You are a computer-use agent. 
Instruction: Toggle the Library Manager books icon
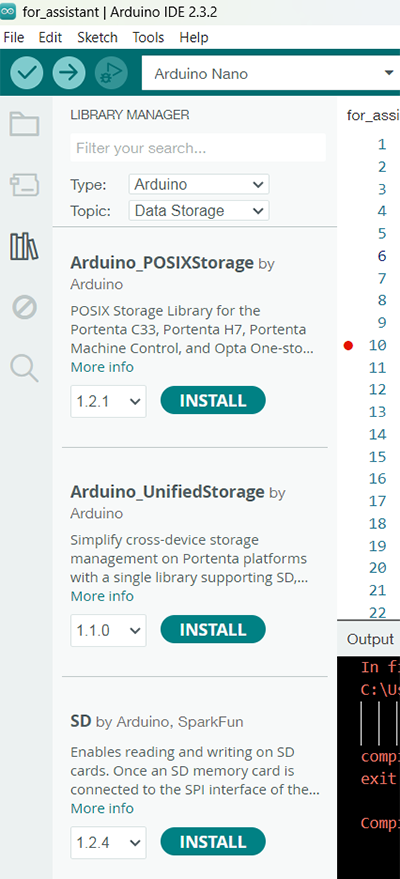pos(25,247)
